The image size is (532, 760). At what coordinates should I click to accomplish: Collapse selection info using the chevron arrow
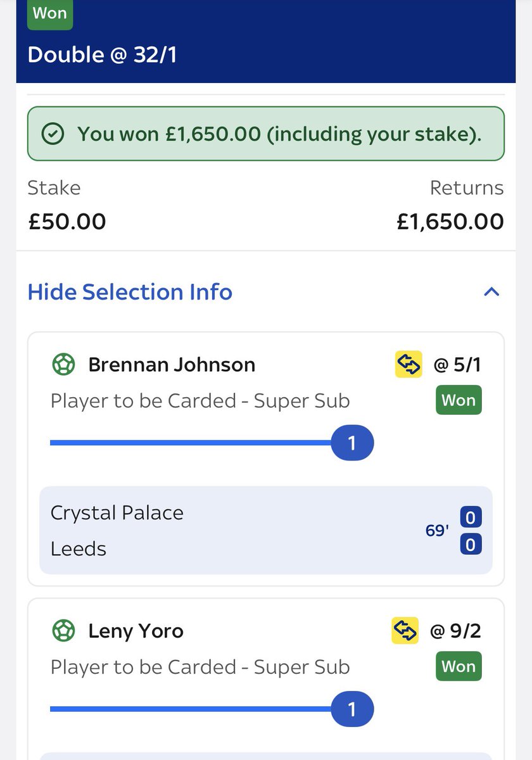(491, 292)
